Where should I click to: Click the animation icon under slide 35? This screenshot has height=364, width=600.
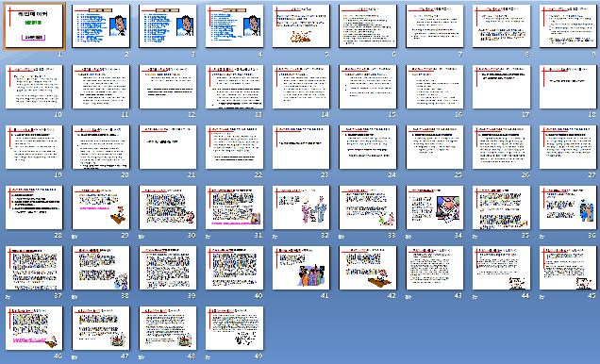pyautogui.click(x=475, y=237)
